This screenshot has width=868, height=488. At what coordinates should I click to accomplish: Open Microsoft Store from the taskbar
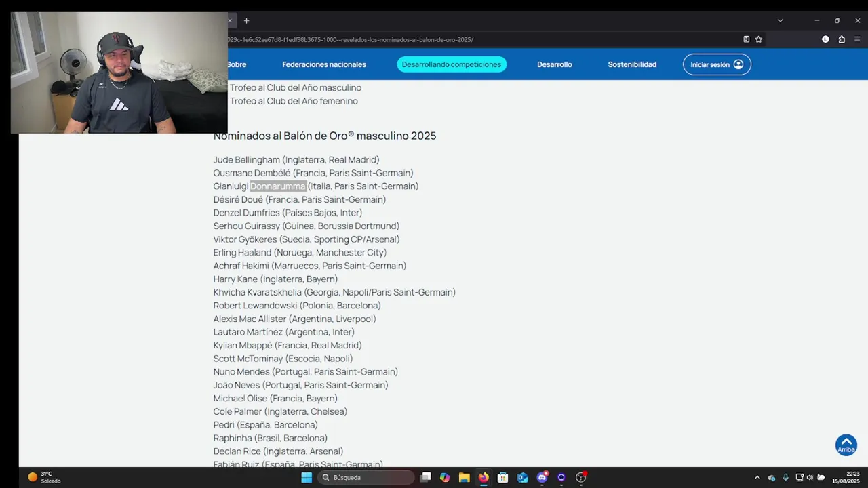[502, 477]
